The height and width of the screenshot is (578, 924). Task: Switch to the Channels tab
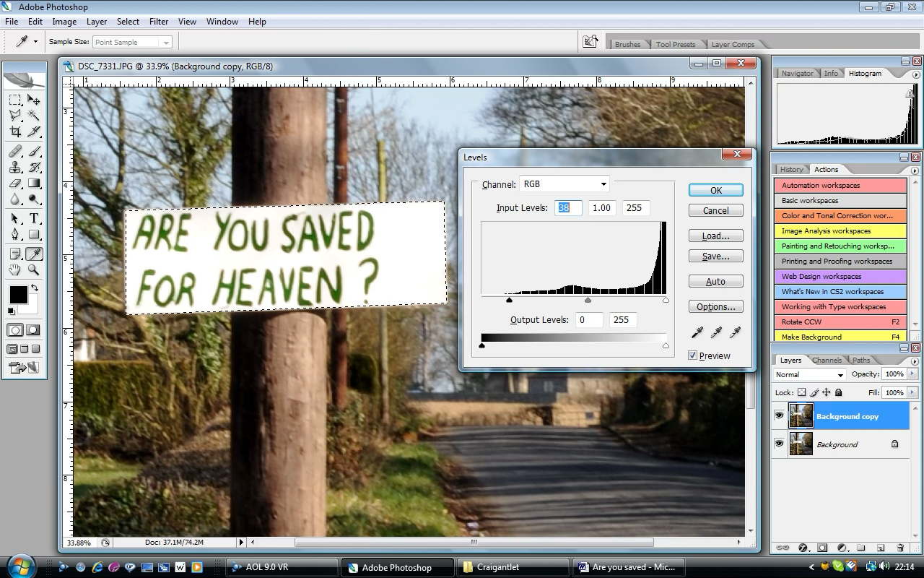coord(827,360)
